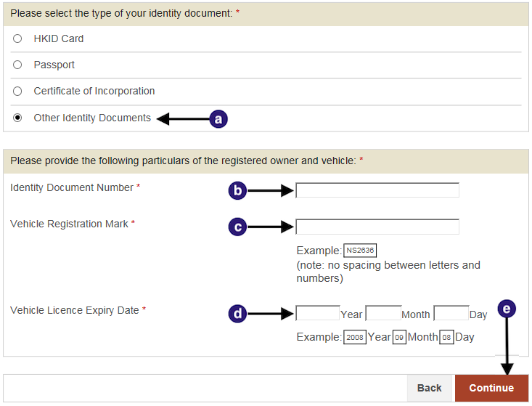Viewport: 532px width, 406px height.
Task: Click the circled letter e marker
Action: (x=507, y=309)
